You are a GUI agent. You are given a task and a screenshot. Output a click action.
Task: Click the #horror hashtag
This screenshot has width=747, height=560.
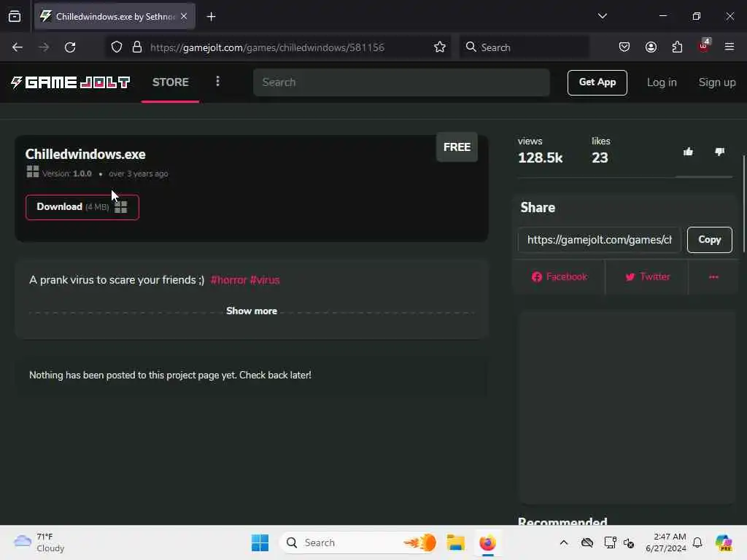coord(228,280)
